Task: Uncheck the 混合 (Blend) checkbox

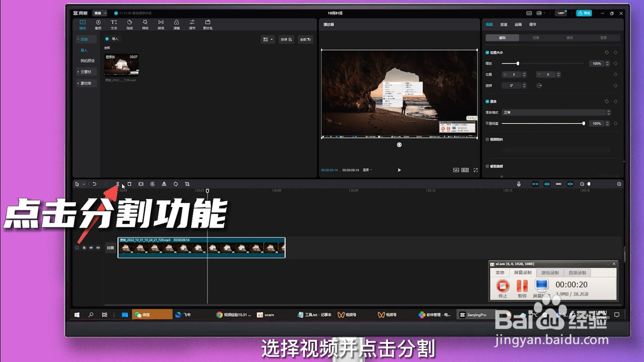Action: (487, 101)
